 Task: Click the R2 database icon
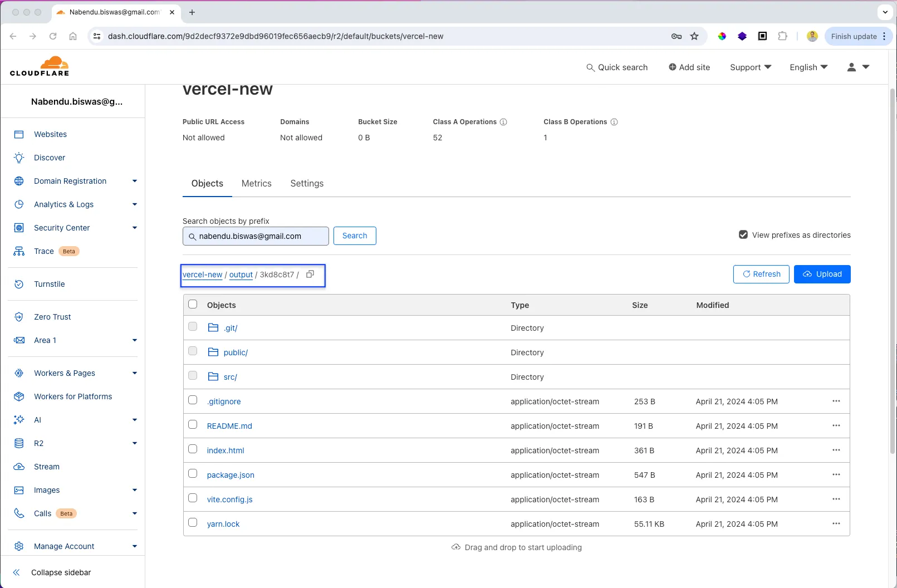(x=19, y=443)
